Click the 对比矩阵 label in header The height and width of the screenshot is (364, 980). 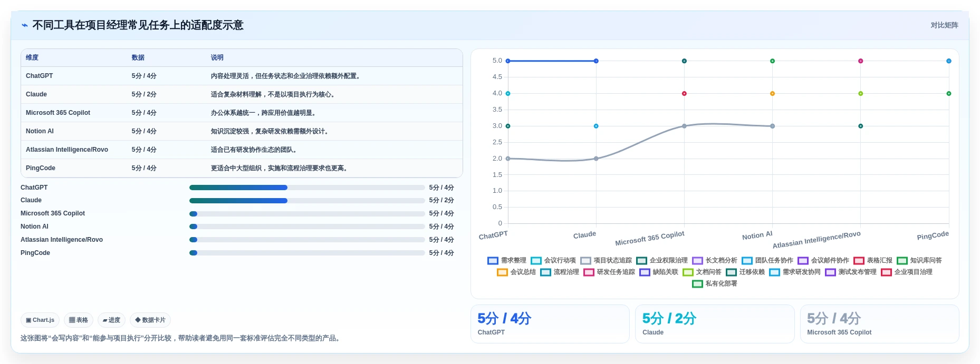pyautogui.click(x=944, y=25)
